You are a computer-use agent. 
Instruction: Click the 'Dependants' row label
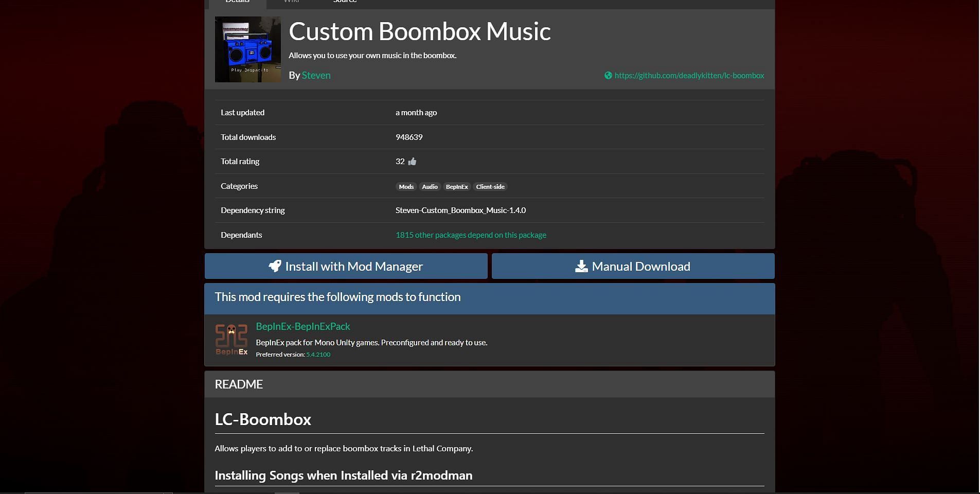tap(241, 235)
